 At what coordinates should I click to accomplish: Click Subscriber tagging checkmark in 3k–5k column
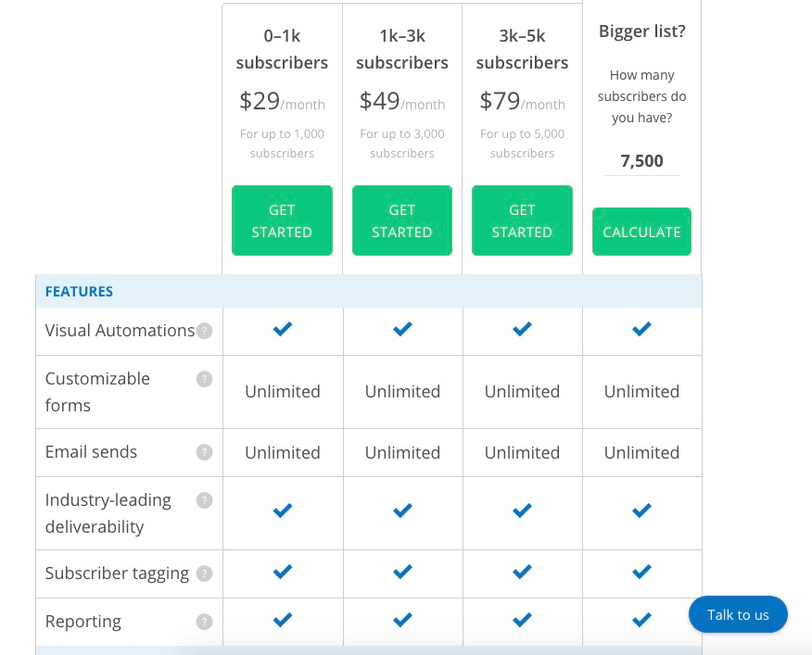click(x=522, y=572)
